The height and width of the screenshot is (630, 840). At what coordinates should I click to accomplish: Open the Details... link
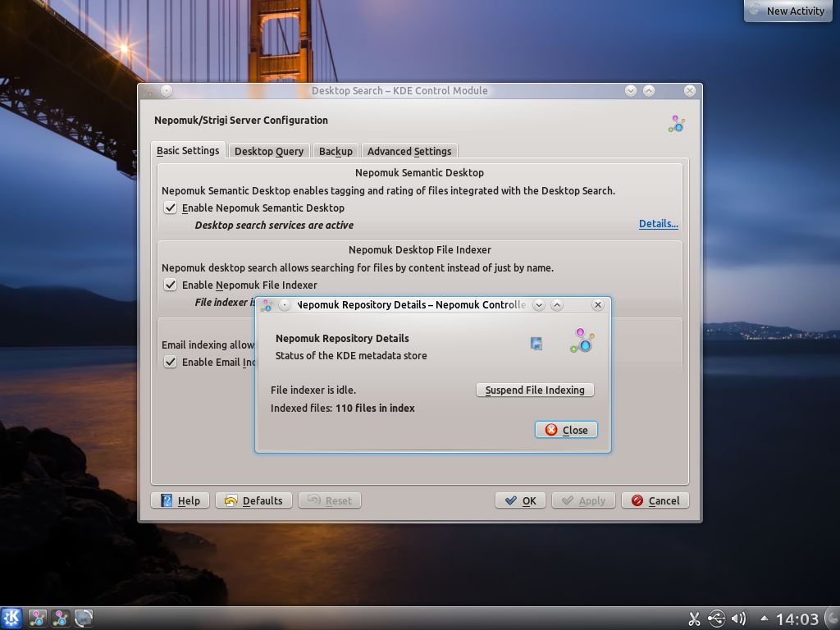tap(659, 223)
